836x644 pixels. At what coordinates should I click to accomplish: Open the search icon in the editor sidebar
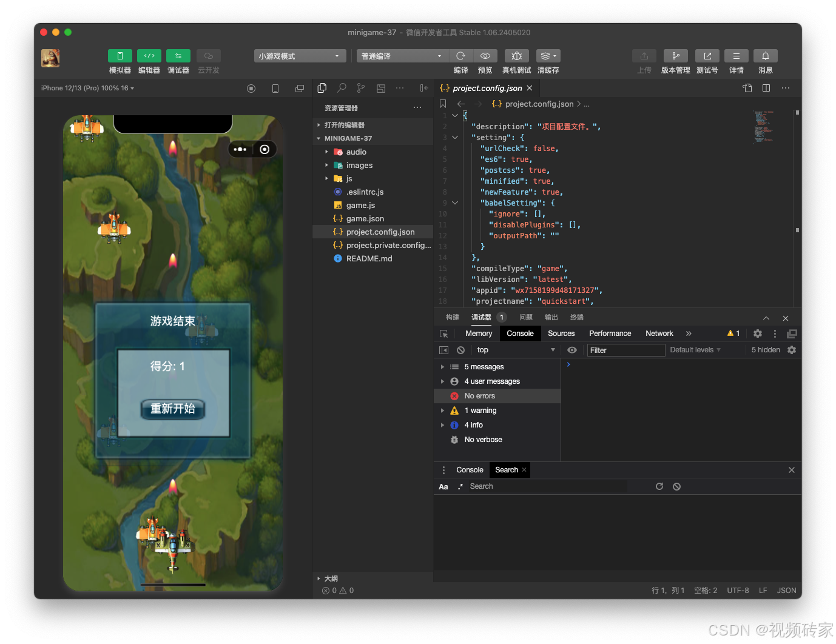point(342,88)
